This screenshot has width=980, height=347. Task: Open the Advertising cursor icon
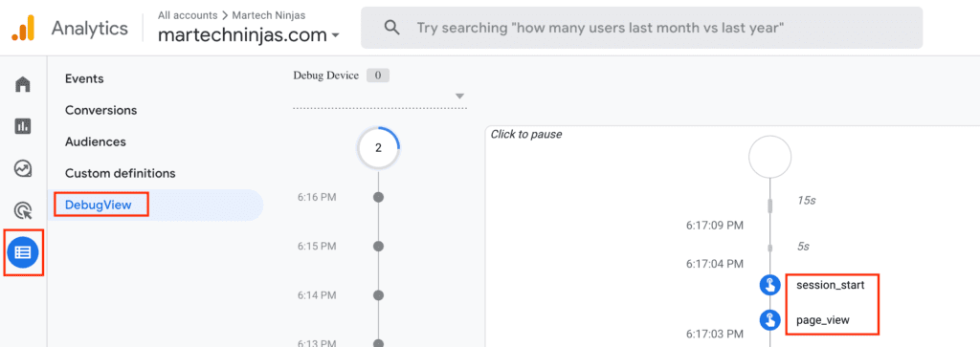tap(23, 211)
